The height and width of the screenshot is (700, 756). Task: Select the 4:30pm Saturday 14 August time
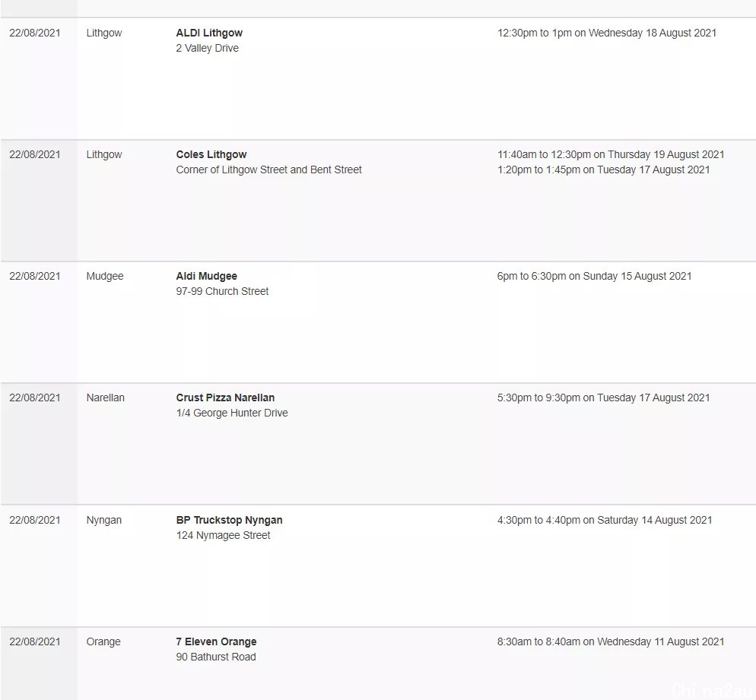pos(605,521)
